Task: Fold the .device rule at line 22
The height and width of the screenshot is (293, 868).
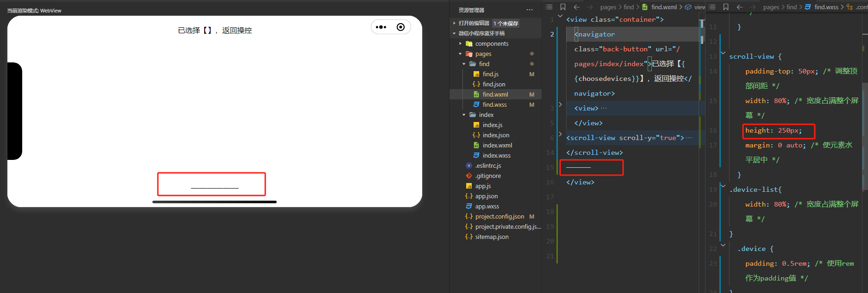Action: click(x=723, y=245)
